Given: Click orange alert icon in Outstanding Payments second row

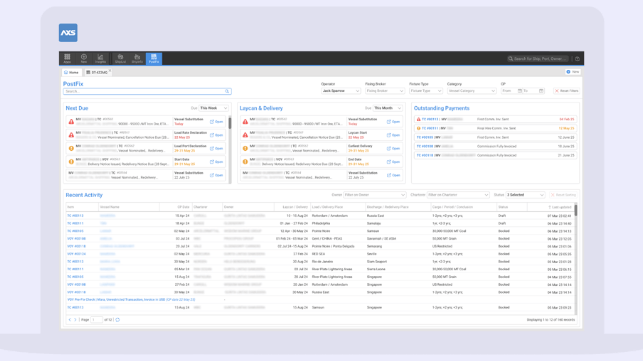Looking at the screenshot, I should pyautogui.click(x=418, y=128).
